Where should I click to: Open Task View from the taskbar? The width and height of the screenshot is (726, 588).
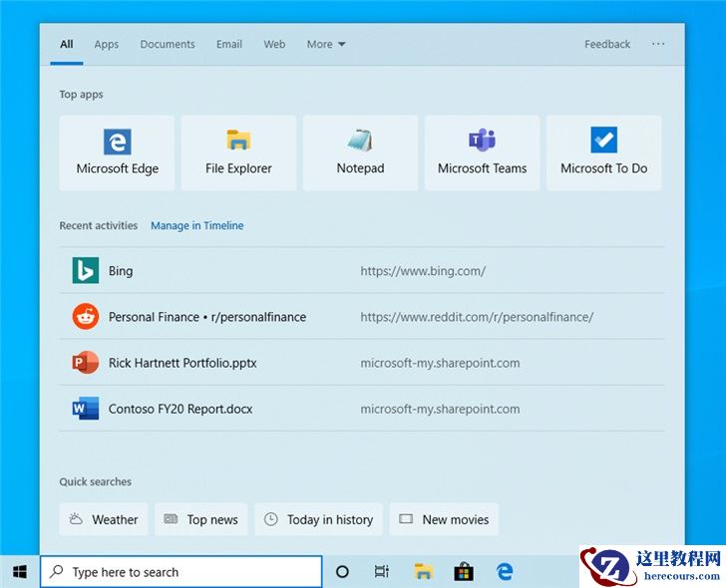pos(382,572)
